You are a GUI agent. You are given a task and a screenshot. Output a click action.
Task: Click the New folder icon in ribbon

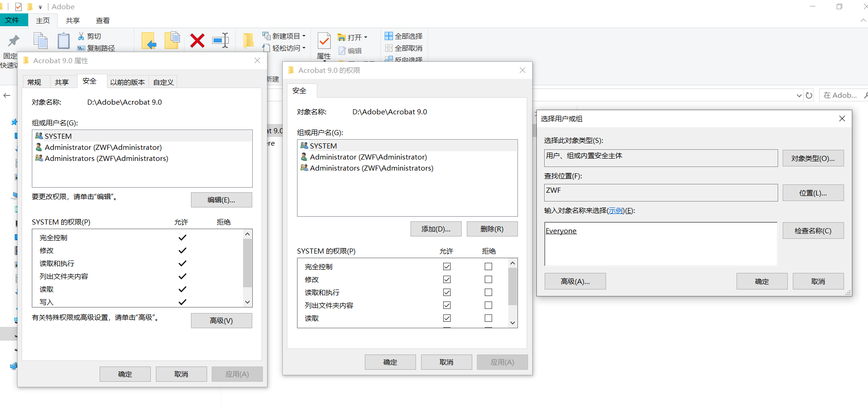(248, 41)
